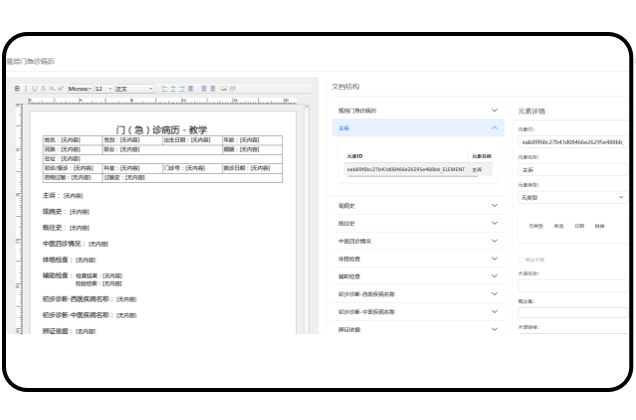Expand the 辅助检查 section

418,276
